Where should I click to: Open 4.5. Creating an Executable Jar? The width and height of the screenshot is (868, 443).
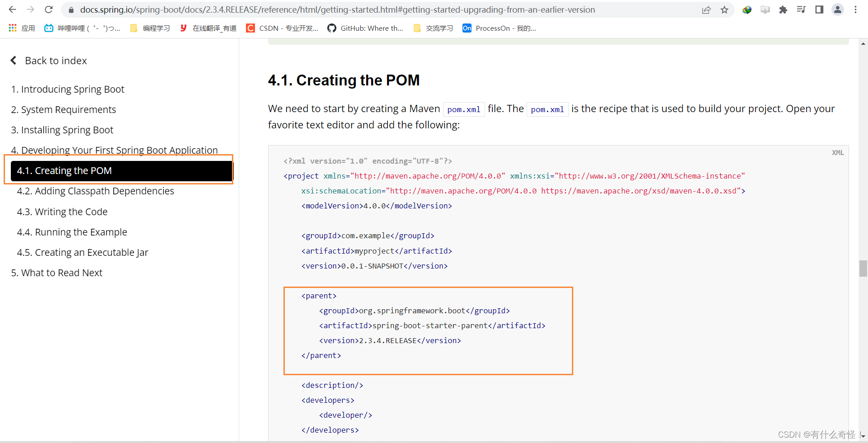[83, 253]
